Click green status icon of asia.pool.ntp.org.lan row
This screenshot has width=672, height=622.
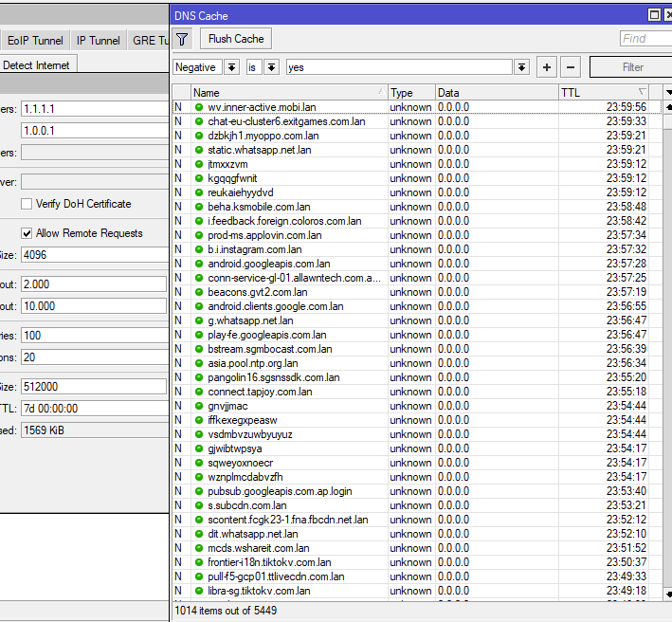pyautogui.click(x=199, y=363)
